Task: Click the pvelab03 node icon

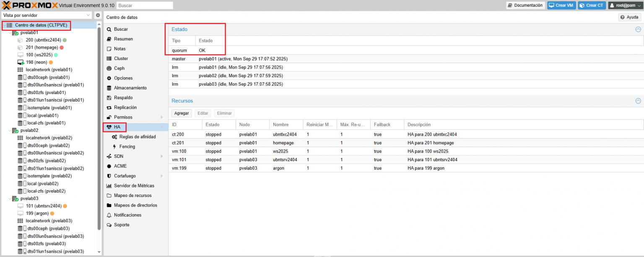Action: point(15,199)
